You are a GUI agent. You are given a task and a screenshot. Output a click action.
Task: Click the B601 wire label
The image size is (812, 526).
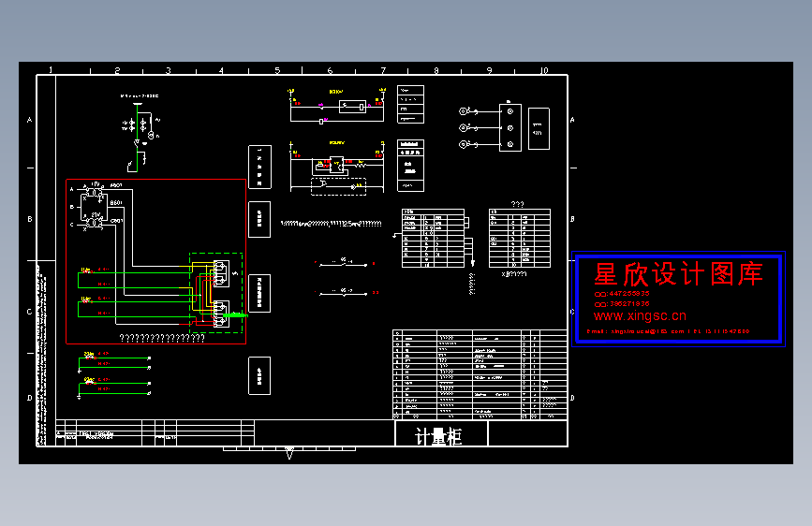click(x=116, y=203)
